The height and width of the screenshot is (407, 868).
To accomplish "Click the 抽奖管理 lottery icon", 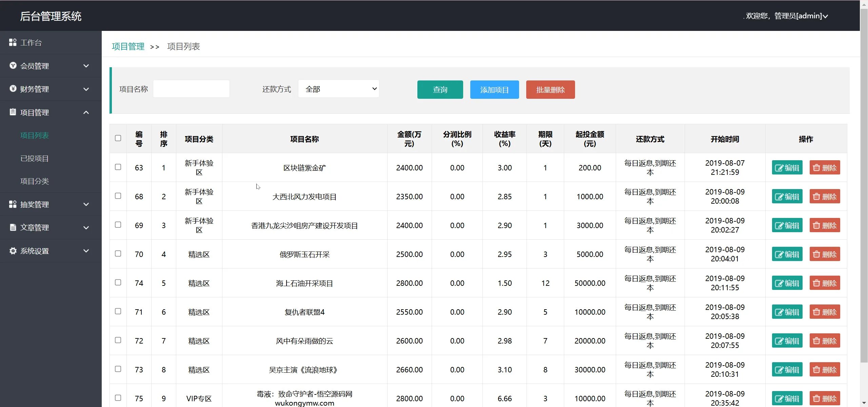I will click(13, 204).
